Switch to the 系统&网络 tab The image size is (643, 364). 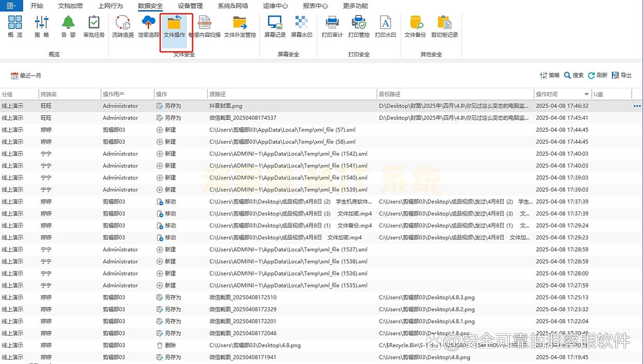[233, 6]
